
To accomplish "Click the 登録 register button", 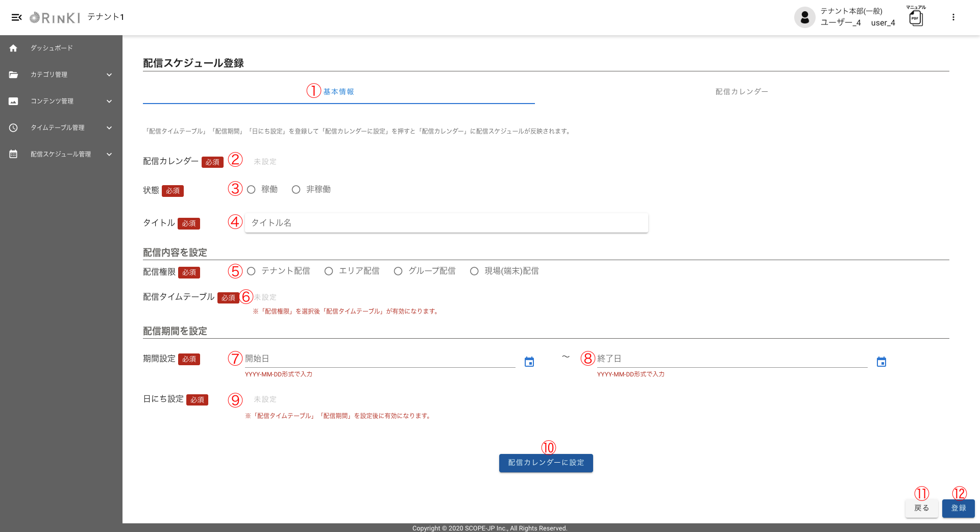I will click(958, 508).
